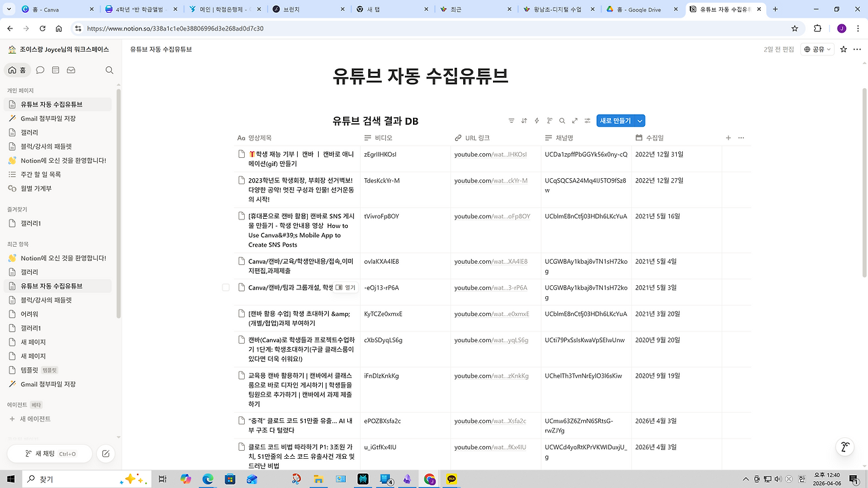Check the row checkbox beside -eOj13-rP6A
Image resolution: width=868 pixels, height=488 pixels.
pos(226,287)
